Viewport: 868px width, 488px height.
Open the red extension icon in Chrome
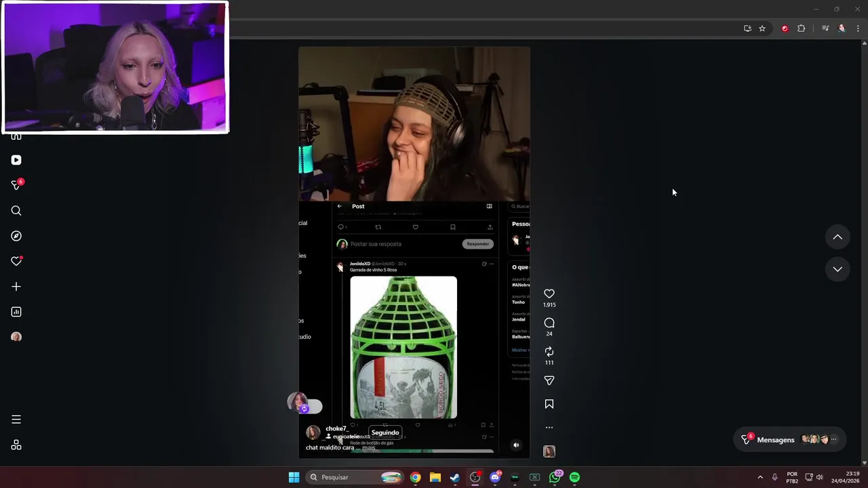click(785, 28)
